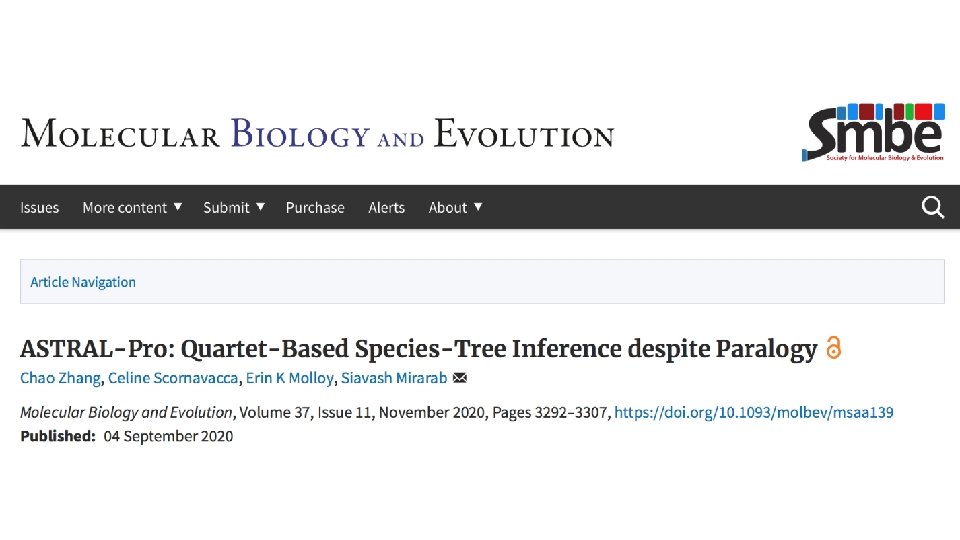Open author Chao Zhang's profile
Viewport: 960px width, 540px height.
[x=60, y=378]
